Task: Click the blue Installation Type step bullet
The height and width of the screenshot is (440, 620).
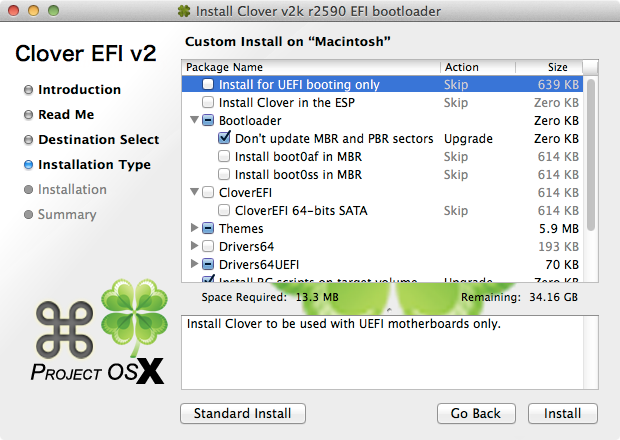Action: point(28,164)
